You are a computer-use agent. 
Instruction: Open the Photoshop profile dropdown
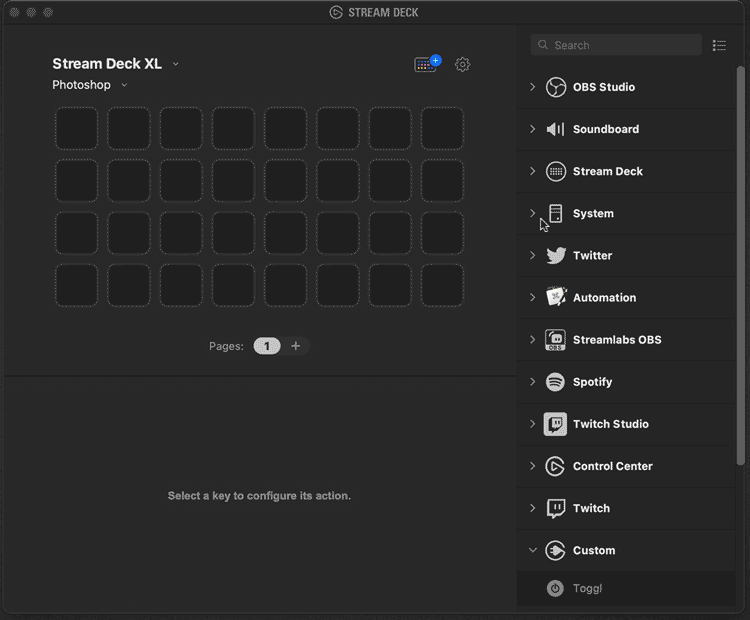[x=124, y=85]
